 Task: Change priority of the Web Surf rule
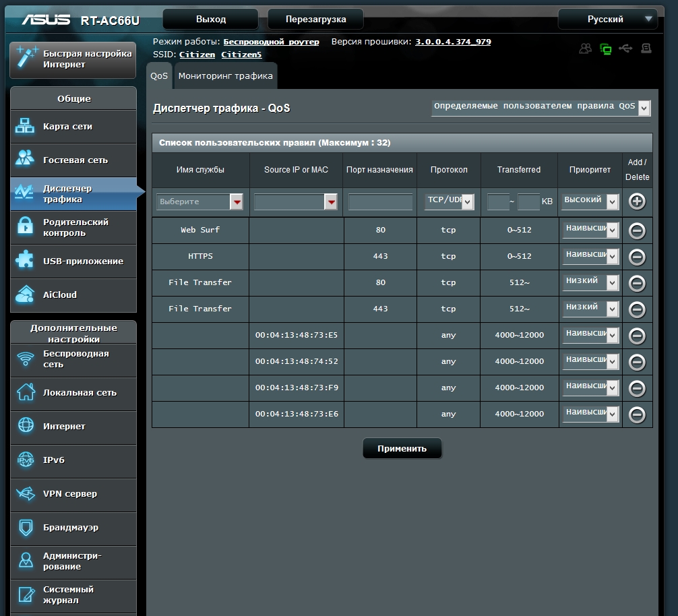[590, 230]
